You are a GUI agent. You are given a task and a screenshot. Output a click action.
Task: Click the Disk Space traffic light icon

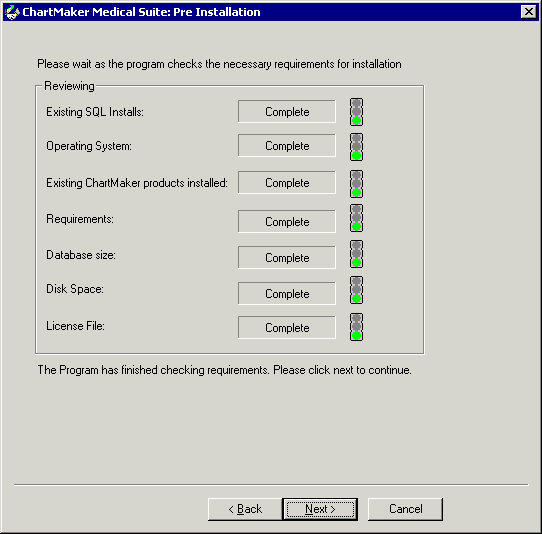coord(356,290)
